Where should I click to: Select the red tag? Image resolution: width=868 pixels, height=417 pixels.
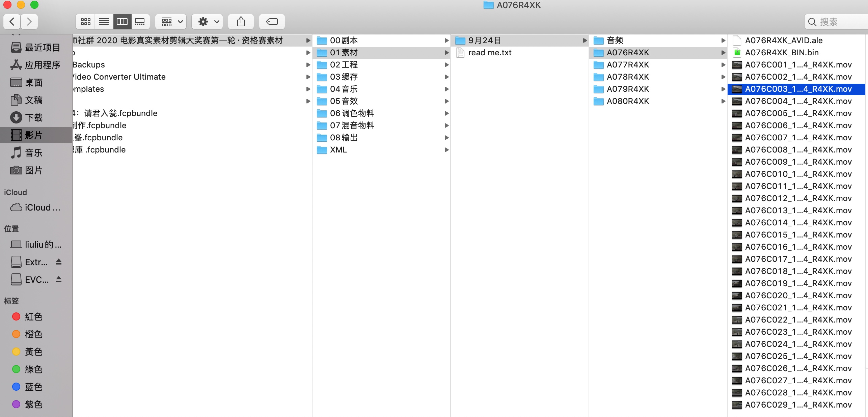click(33, 316)
